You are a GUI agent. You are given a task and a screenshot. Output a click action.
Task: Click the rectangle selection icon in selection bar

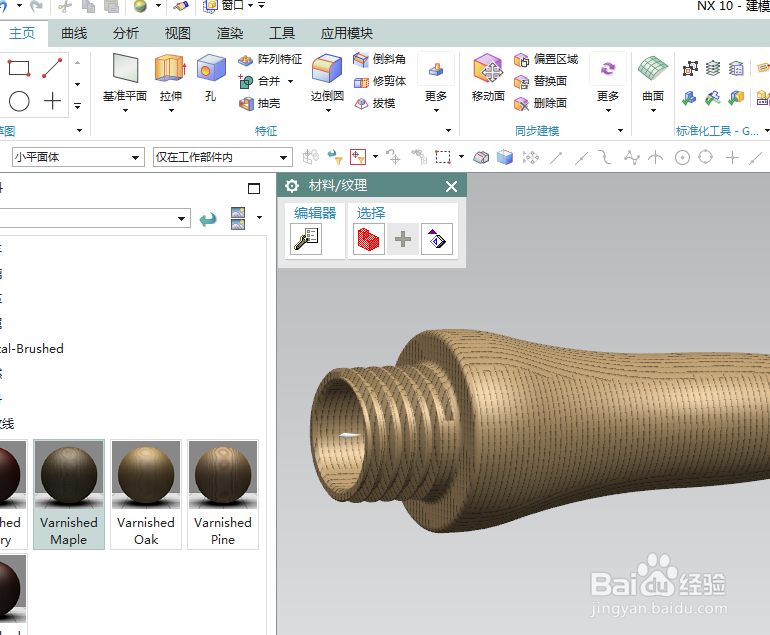pyautogui.click(x=443, y=157)
